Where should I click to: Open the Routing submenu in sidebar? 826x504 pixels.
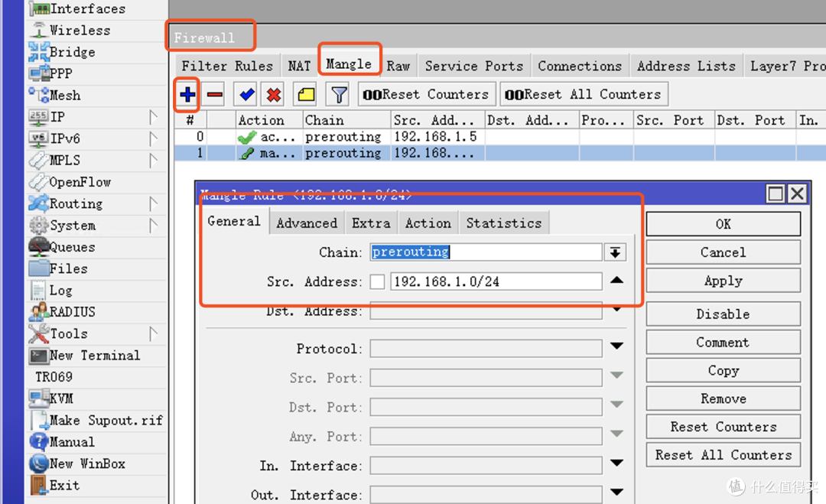(76, 204)
